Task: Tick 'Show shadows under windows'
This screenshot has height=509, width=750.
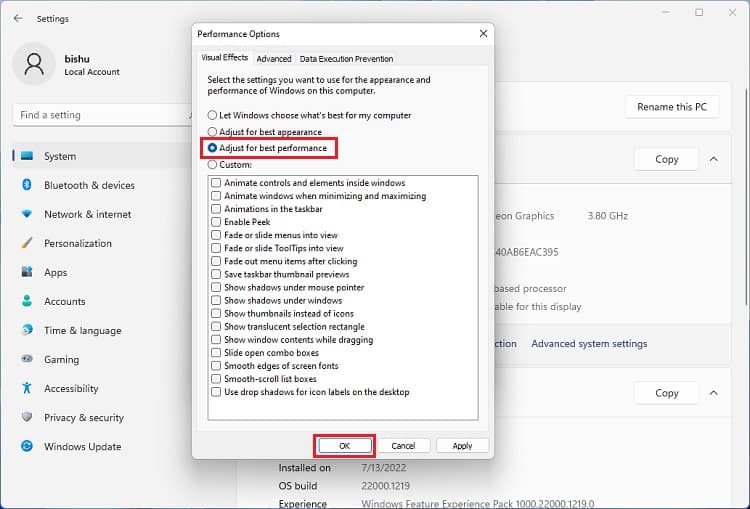Action: coord(216,300)
